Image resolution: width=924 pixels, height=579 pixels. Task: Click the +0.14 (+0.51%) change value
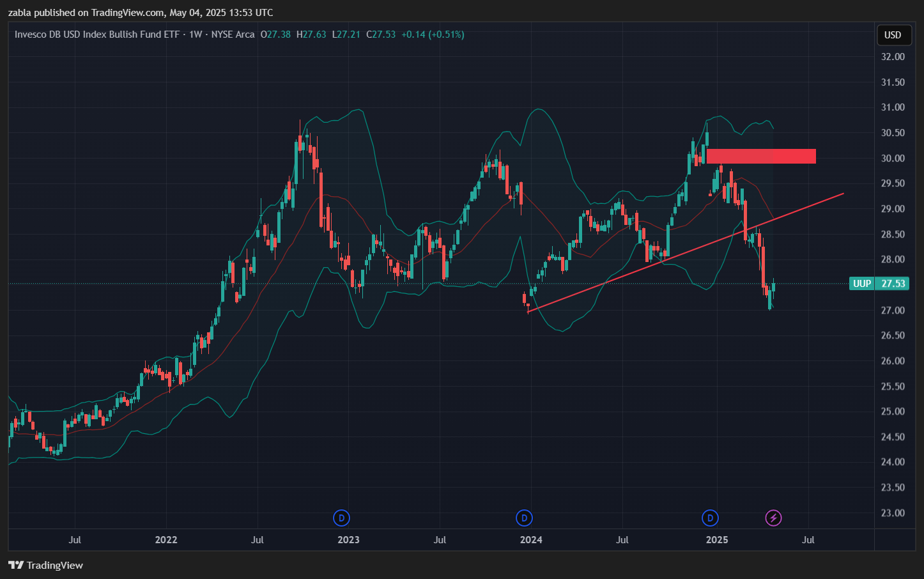coord(433,35)
